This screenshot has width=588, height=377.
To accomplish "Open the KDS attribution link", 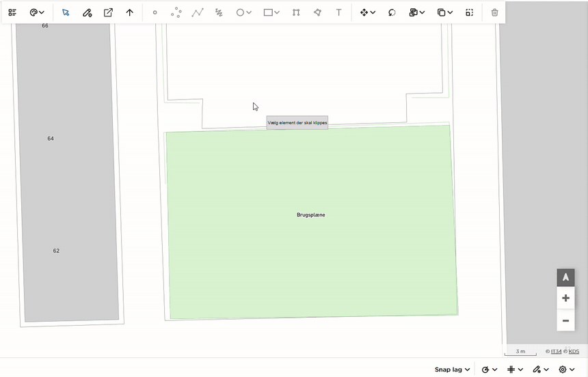I will pyautogui.click(x=574, y=352).
